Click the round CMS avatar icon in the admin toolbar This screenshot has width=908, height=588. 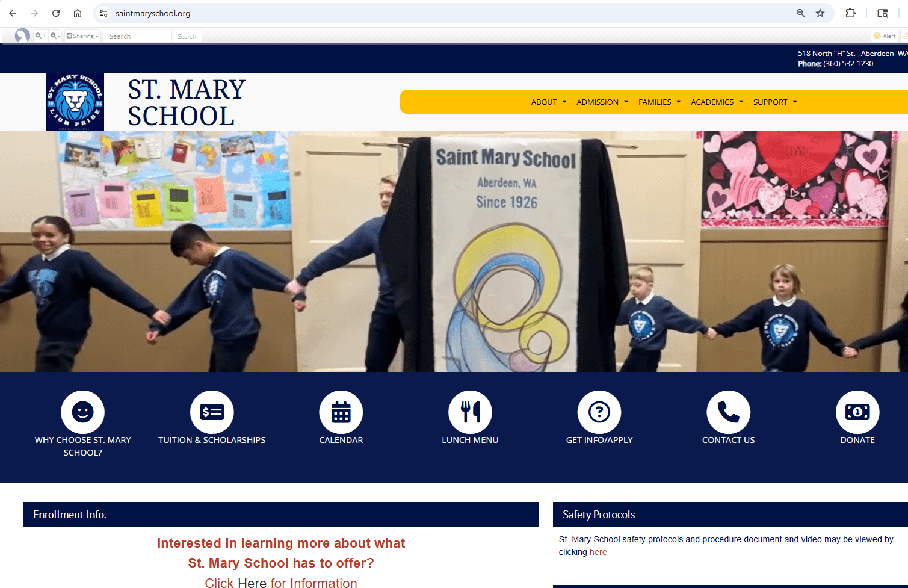coord(22,36)
